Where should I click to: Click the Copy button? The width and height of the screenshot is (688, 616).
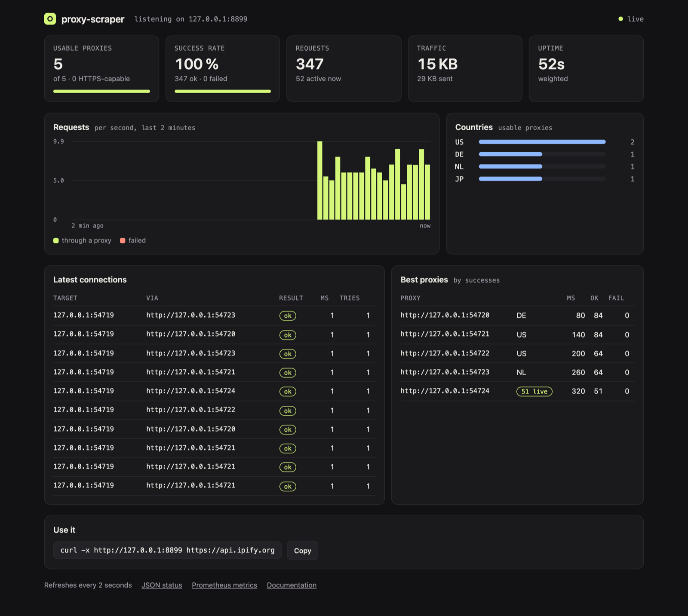pos(302,551)
